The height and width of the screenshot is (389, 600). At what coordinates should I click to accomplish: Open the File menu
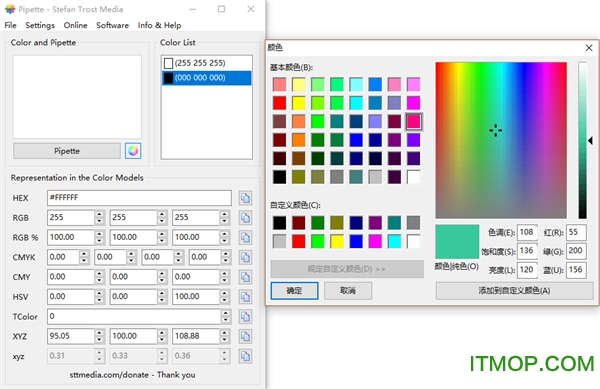tap(10, 25)
